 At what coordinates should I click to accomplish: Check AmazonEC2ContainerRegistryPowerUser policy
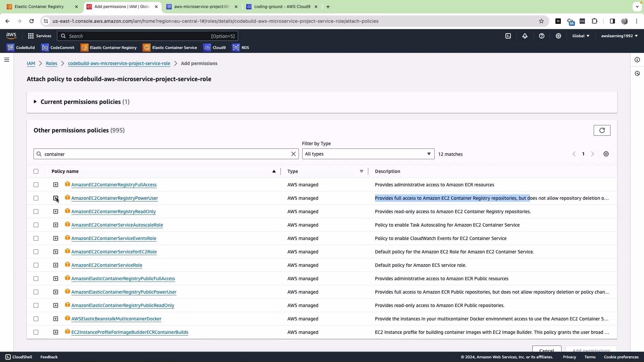click(36, 198)
